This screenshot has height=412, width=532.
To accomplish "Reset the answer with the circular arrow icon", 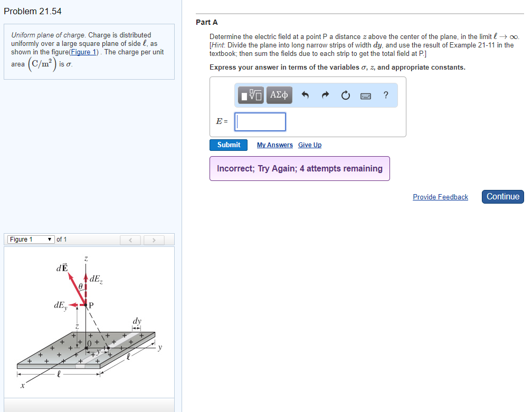I will (x=345, y=95).
